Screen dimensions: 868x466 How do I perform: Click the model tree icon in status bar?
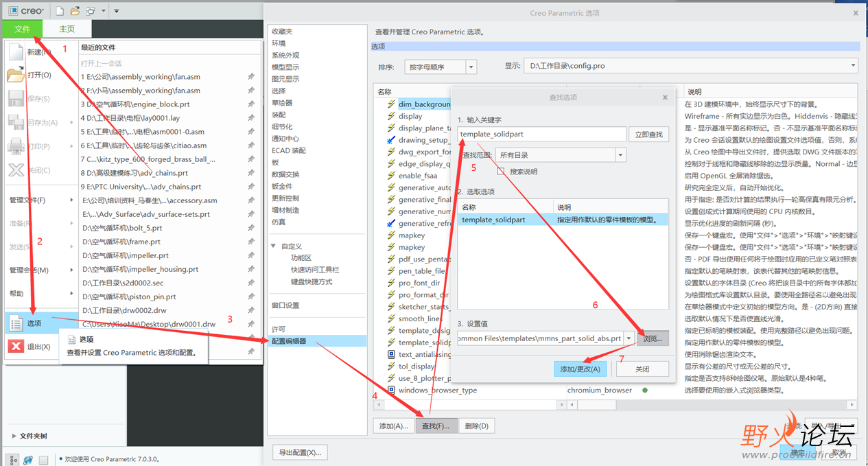(x=13, y=459)
